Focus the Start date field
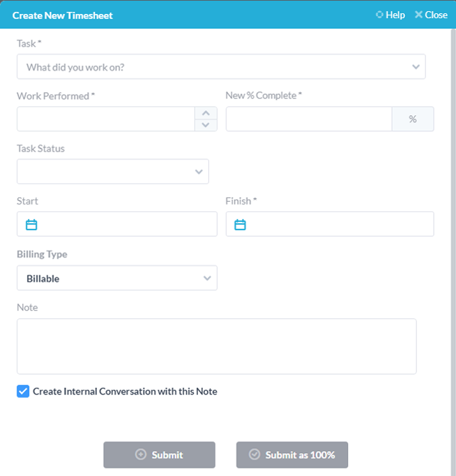 click(x=127, y=225)
